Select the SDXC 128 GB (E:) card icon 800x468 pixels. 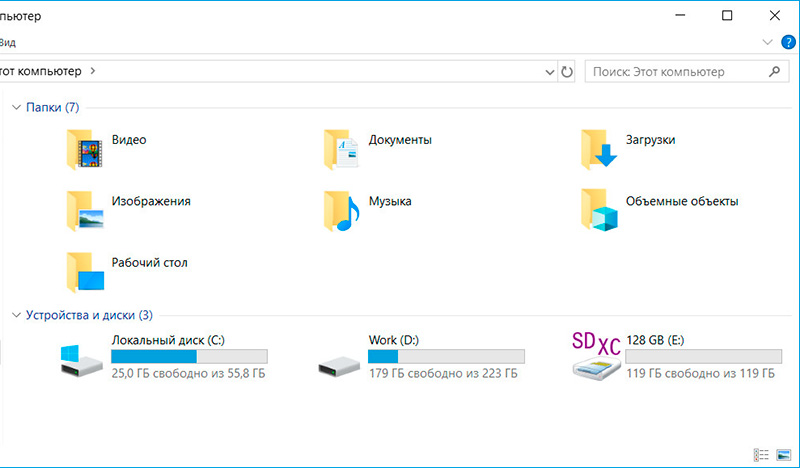596,358
